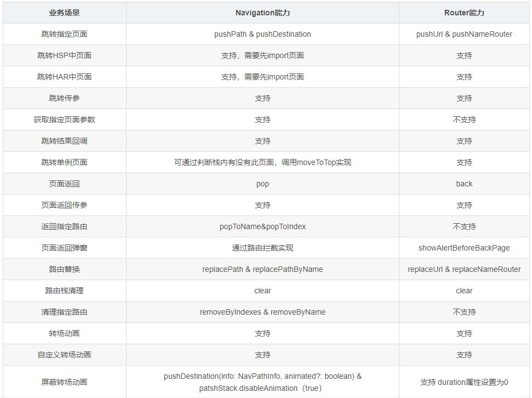Select the 清理指定路由 row label
This screenshot has height=398, width=532.
[x=65, y=312]
